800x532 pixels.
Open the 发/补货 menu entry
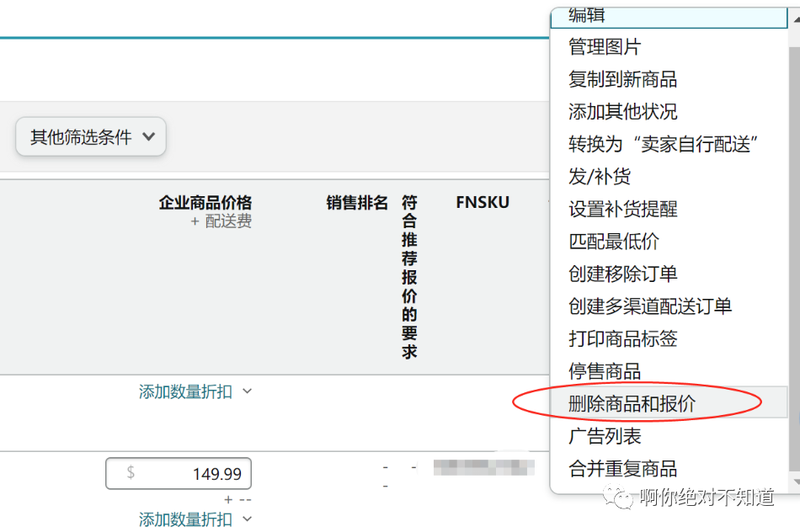point(598,175)
